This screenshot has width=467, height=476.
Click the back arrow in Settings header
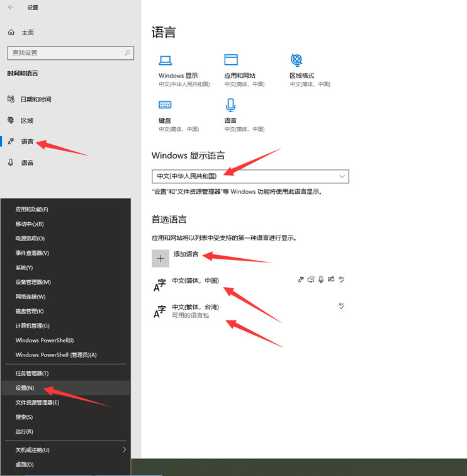coord(11,7)
